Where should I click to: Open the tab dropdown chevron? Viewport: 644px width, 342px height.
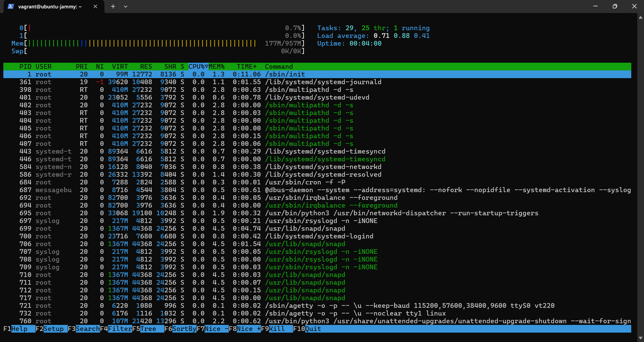126,6
